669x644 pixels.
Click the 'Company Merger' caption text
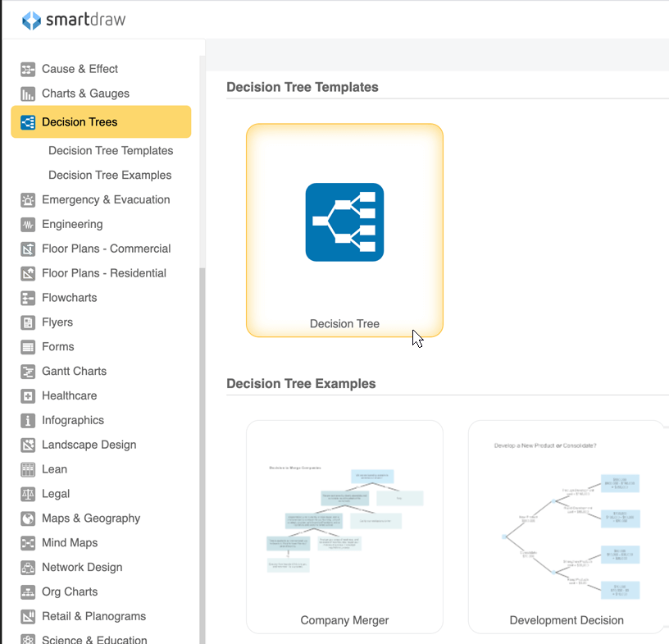pyautogui.click(x=344, y=620)
